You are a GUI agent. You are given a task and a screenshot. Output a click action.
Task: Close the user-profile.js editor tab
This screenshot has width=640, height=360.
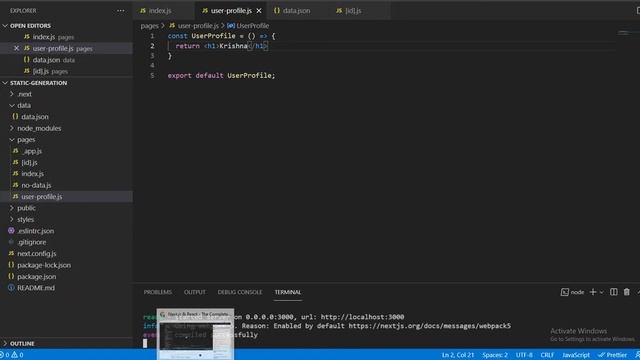[x=259, y=11]
